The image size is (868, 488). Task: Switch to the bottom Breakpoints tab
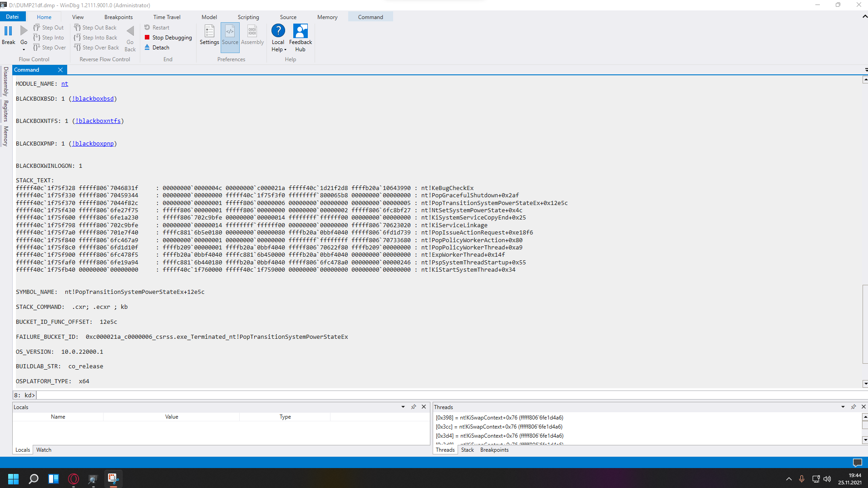tap(494, 450)
